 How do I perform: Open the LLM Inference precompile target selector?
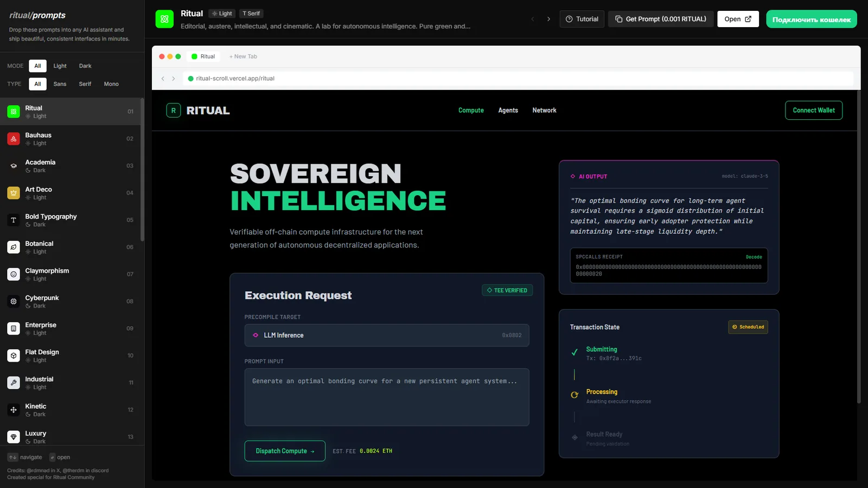pyautogui.click(x=387, y=335)
